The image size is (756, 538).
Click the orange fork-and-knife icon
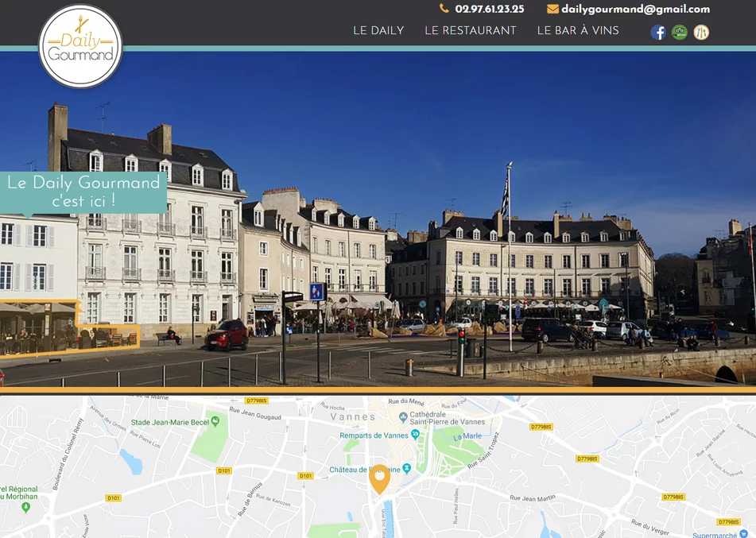(701, 33)
